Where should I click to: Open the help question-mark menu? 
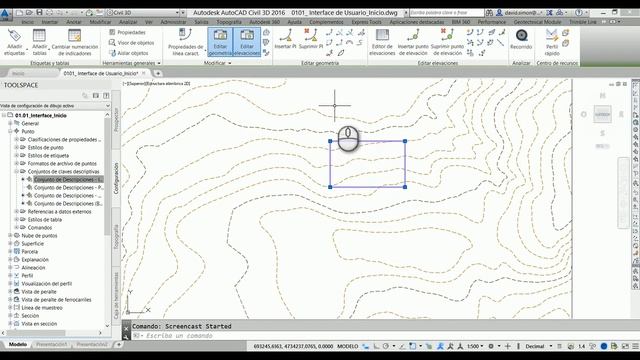click(x=579, y=13)
